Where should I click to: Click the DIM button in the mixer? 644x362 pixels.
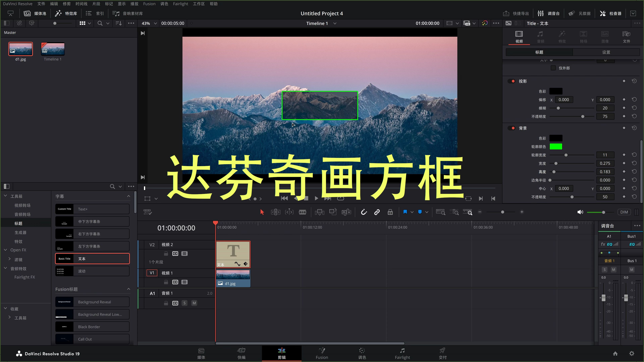pos(624,212)
